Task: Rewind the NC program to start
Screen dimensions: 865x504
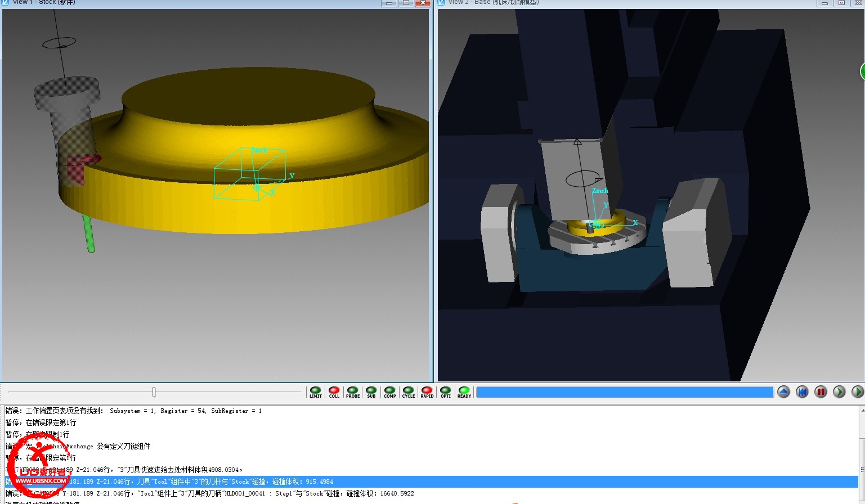Action: point(802,392)
